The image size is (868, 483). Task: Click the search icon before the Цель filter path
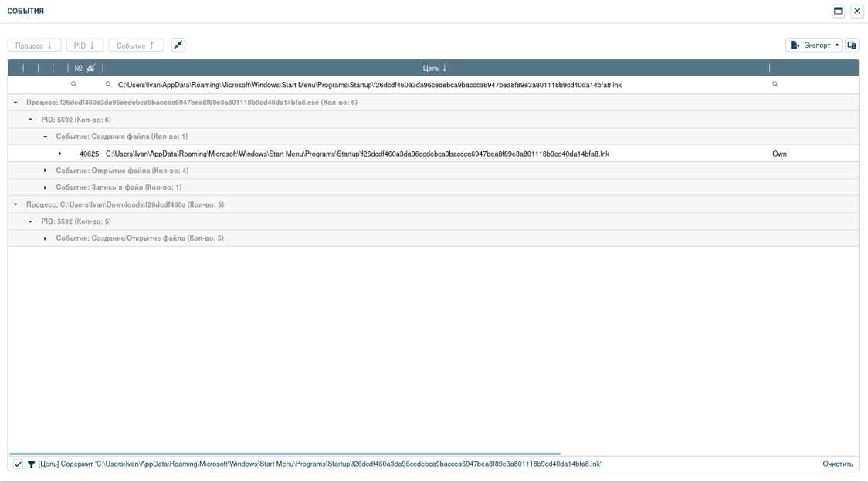[x=108, y=85]
